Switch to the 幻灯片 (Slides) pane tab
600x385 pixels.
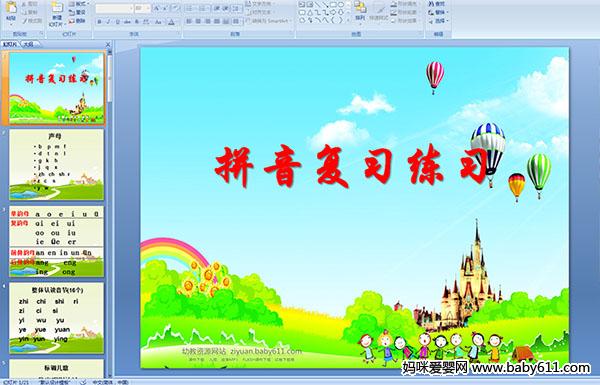[10, 44]
